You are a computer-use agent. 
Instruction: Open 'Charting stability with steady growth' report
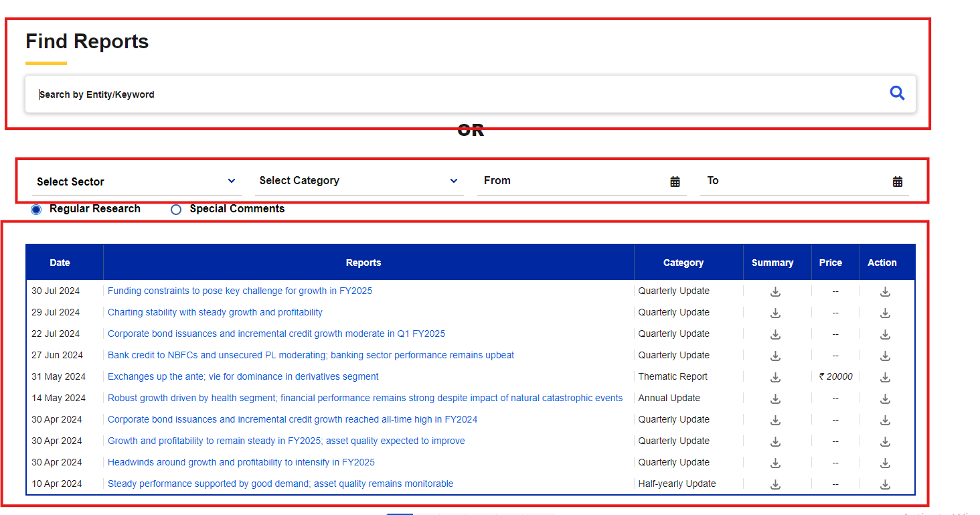(x=215, y=313)
